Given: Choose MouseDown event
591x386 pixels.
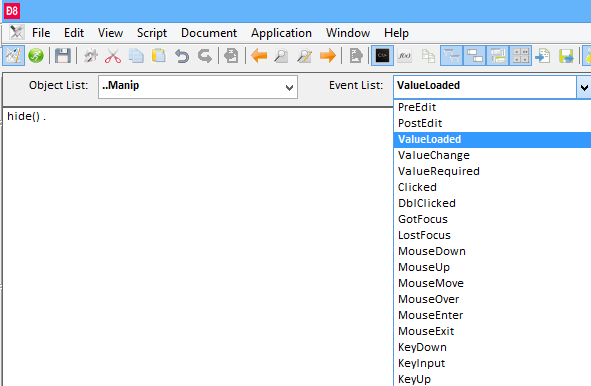Looking at the screenshot, I should 492,251.
